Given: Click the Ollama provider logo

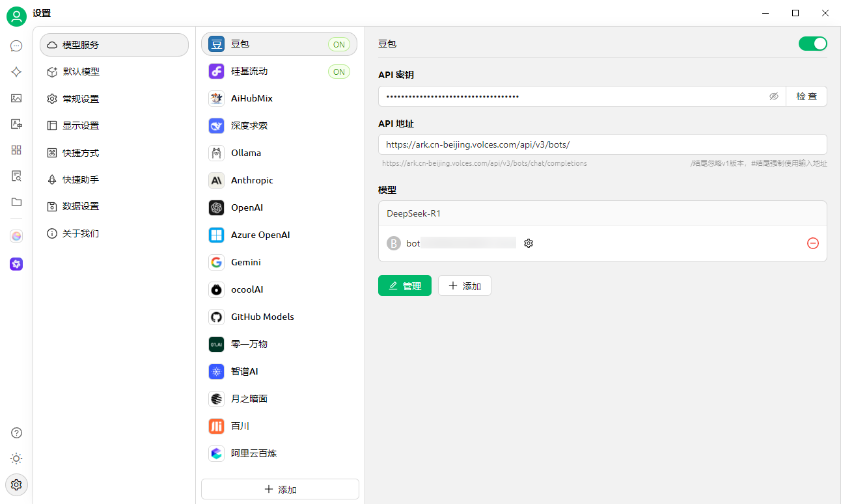Looking at the screenshot, I should pos(216,153).
